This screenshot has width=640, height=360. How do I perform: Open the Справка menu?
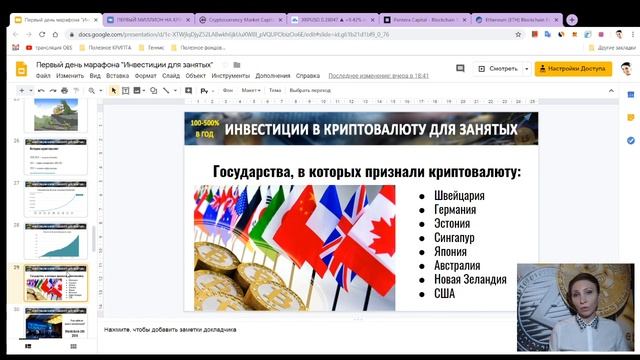[x=308, y=76]
